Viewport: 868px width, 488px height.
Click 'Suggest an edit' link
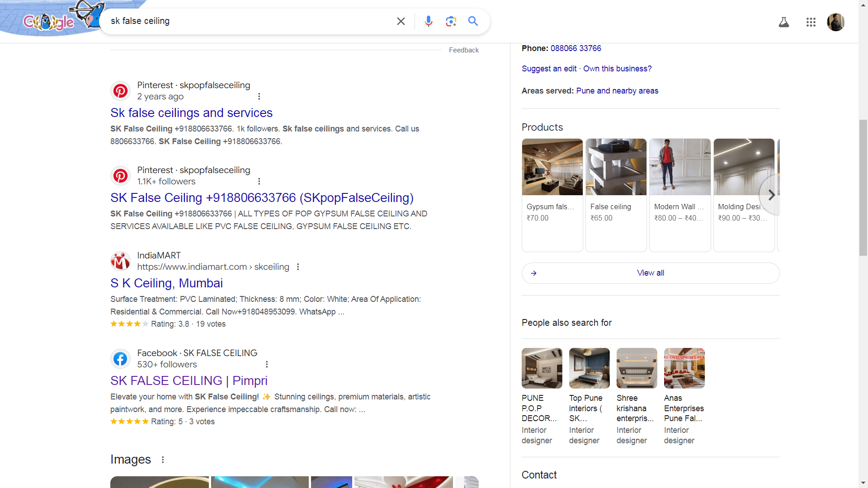[549, 69]
